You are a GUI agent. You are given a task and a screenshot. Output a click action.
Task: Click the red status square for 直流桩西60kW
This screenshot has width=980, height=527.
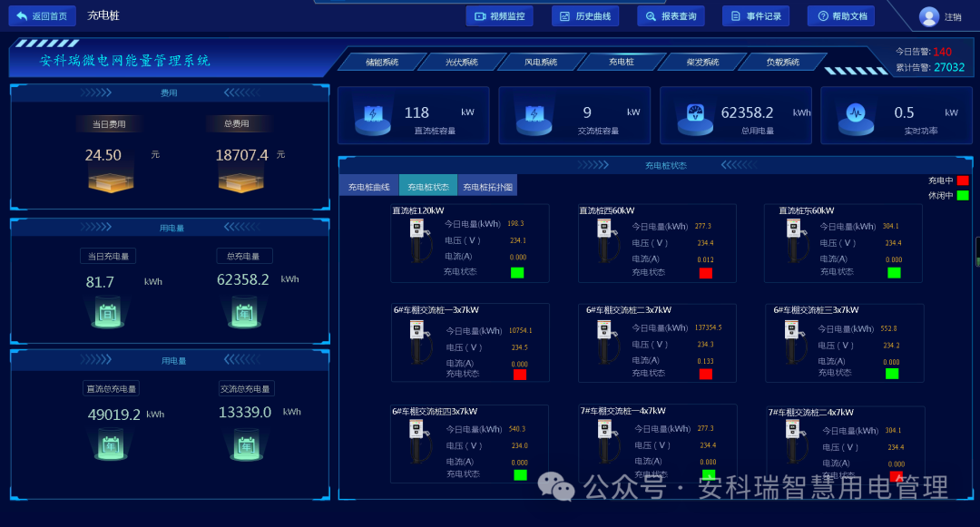tap(706, 271)
